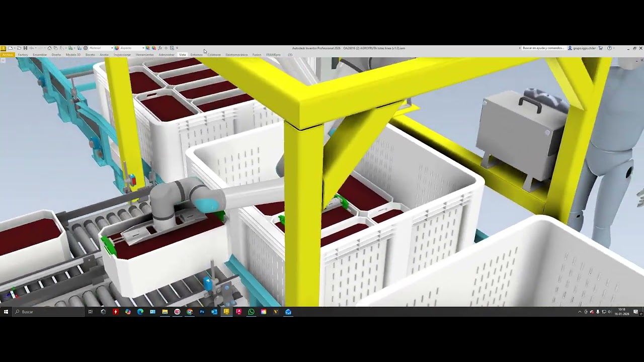Click the help question mark icon
Viewport: 644px width, 362px height.
pyautogui.click(x=609, y=48)
